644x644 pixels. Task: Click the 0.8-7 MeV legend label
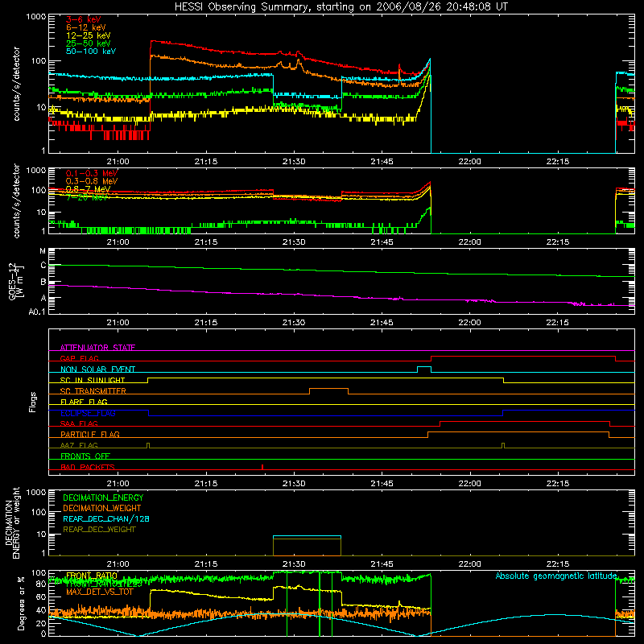coord(88,189)
